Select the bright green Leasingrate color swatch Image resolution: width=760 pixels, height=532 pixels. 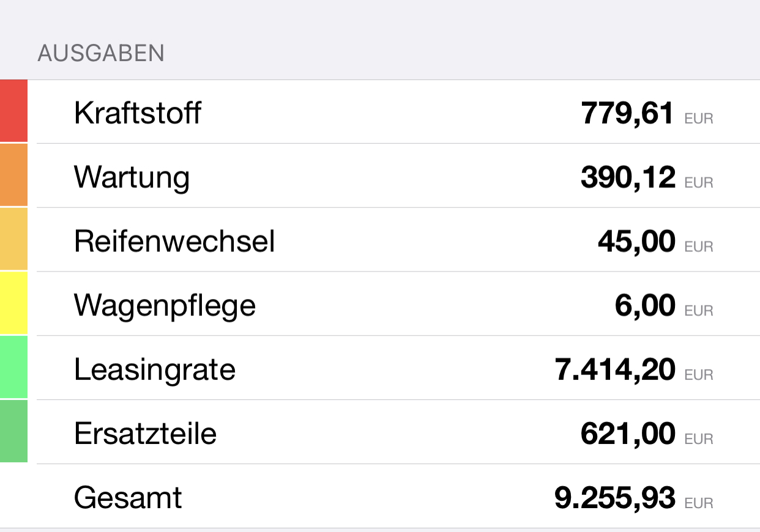(13, 368)
